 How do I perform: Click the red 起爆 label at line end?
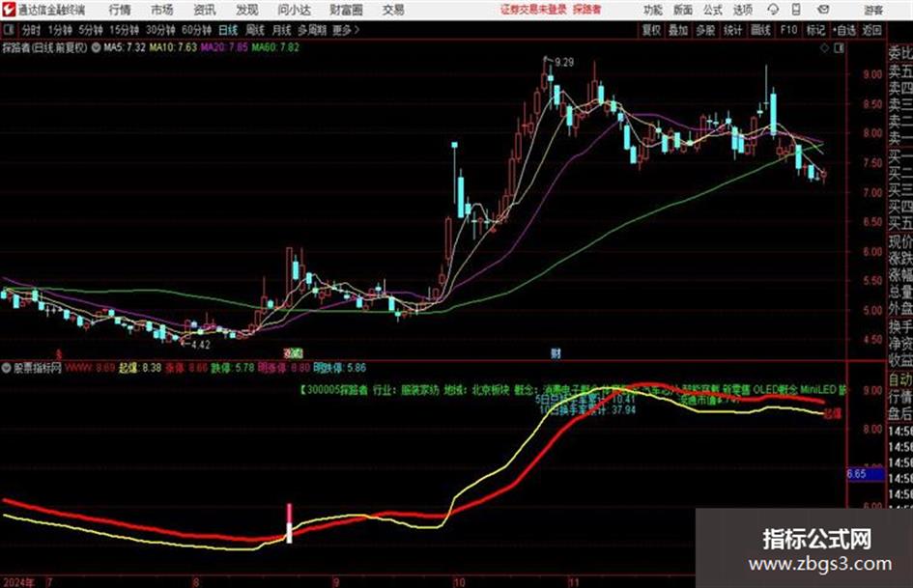pyautogui.click(x=833, y=414)
